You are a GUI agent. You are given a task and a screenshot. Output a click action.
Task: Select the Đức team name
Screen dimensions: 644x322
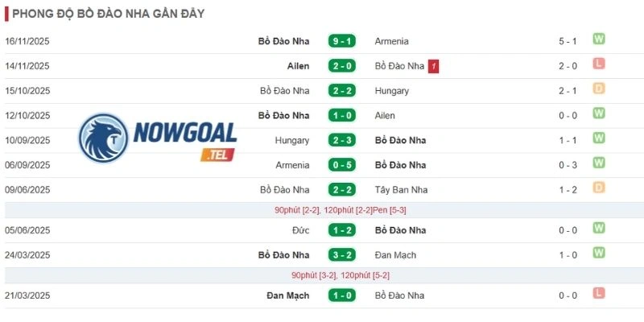[x=301, y=230]
